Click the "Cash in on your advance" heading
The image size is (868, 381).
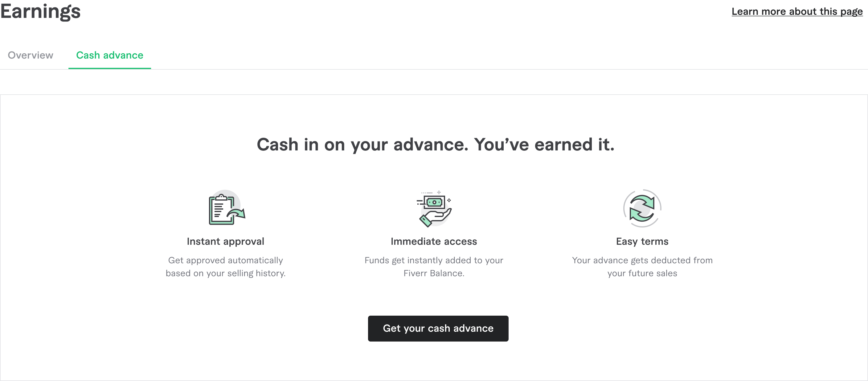click(436, 145)
